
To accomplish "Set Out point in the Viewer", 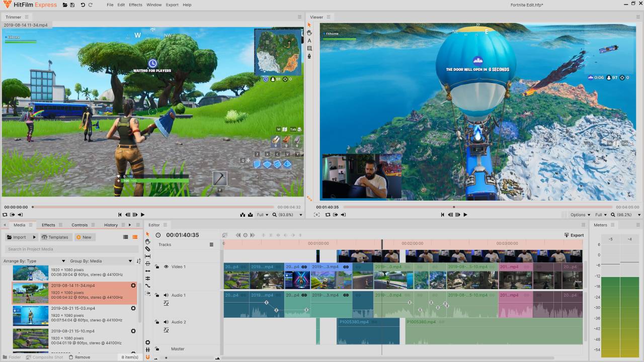I will point(343,215).
